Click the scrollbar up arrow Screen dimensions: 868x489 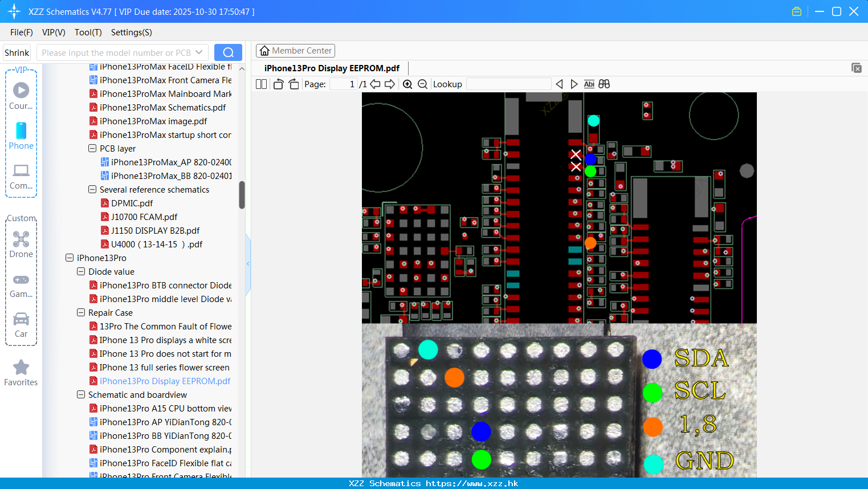point(242,68)
